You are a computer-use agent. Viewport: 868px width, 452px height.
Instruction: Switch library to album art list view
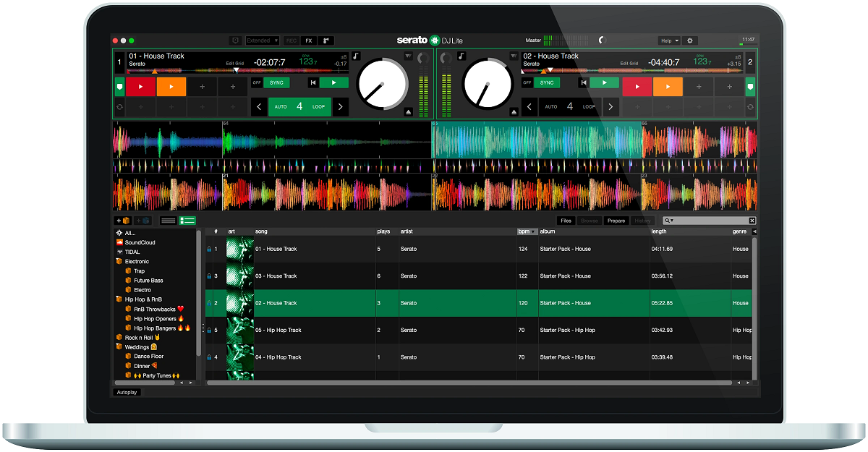point(187,221)
